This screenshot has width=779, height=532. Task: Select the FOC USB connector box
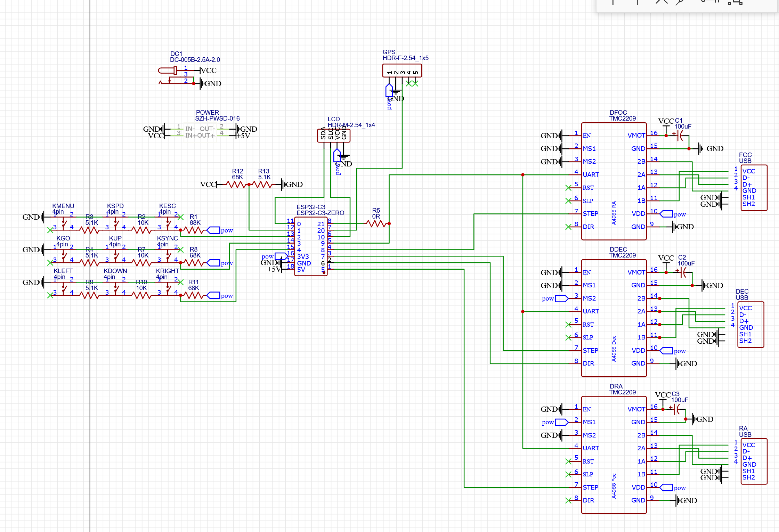(754, 188)
